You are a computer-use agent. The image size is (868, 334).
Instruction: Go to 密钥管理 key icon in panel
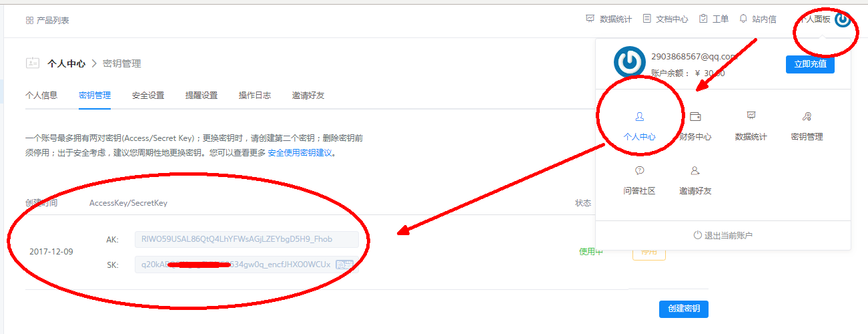click(x=807, y=117)
